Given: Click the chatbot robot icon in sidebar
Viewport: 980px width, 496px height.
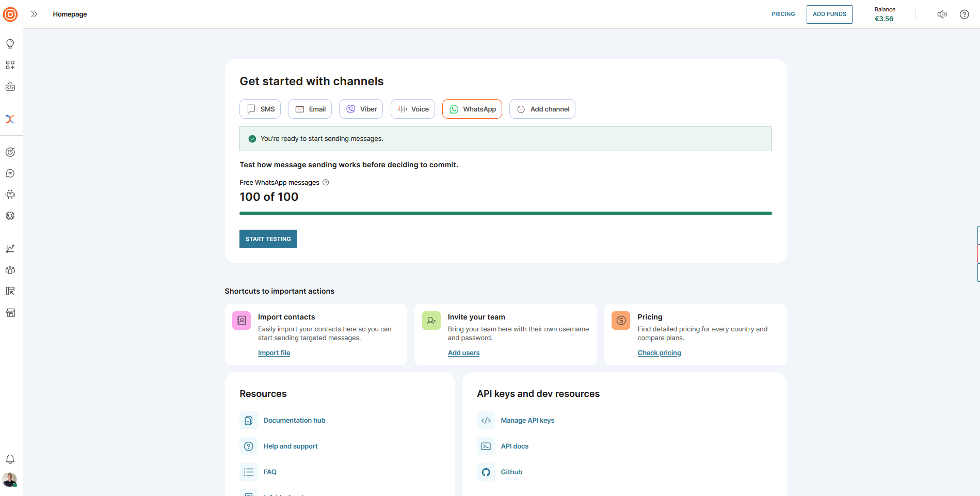Looking at the screenshot, I should (10, 195).
